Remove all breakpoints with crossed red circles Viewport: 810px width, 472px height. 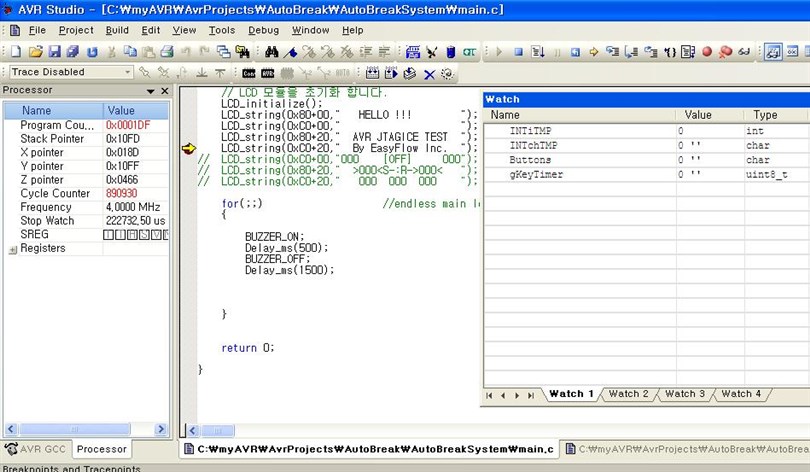coord(725,52)
